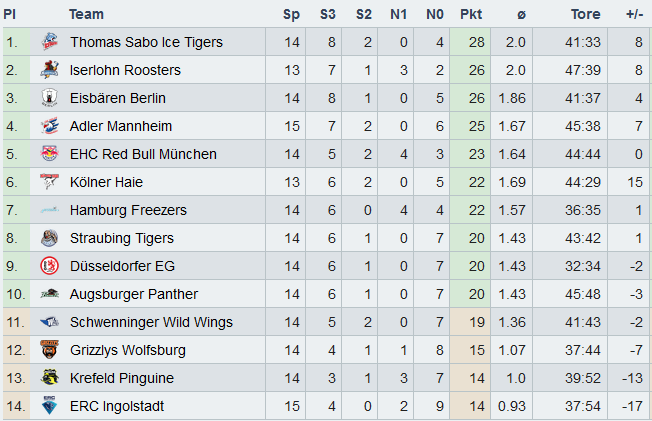Click the Krefeld Pinguine team logo
This screenshot has height=421, width=652.
pyautogui.click(x=50, y=378)
